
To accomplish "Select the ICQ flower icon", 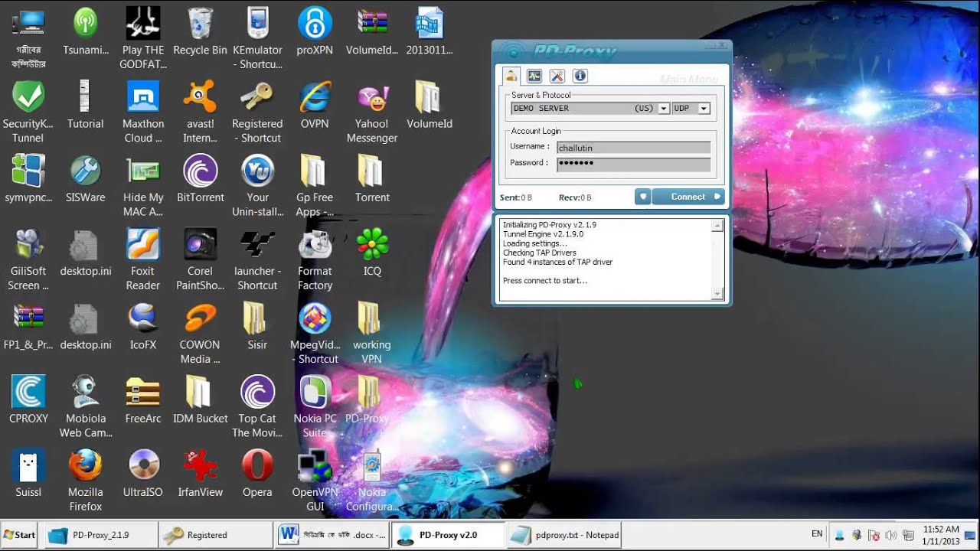I will 372,252.
